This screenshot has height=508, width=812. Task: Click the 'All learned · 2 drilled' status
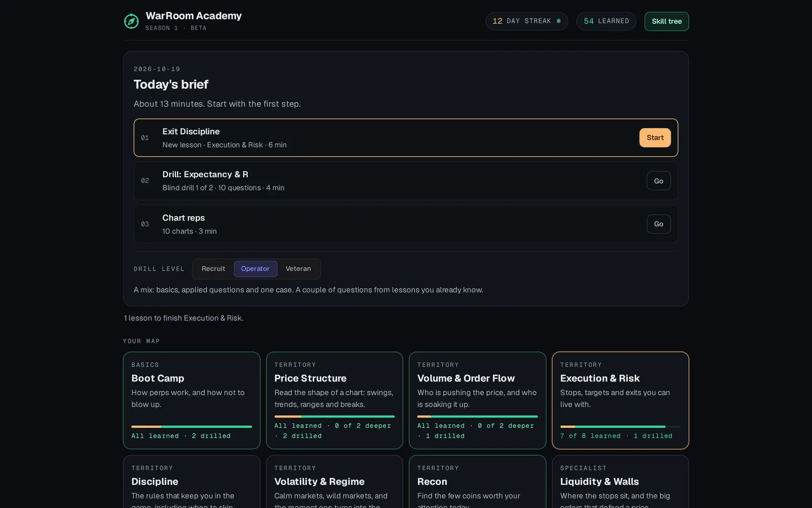point(181,436)
